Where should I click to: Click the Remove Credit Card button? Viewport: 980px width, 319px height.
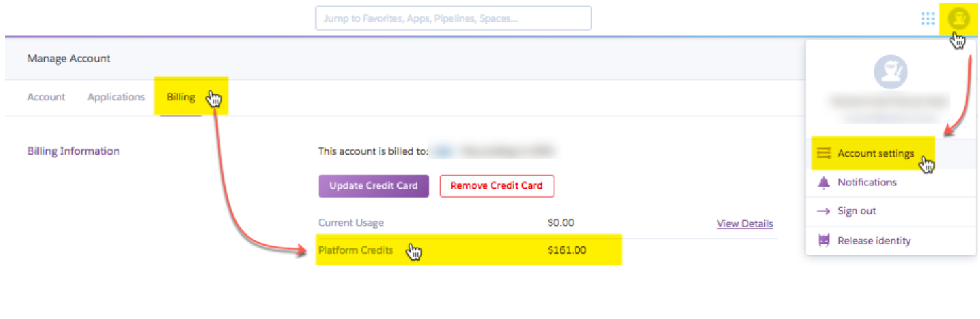tap(497, 186)
